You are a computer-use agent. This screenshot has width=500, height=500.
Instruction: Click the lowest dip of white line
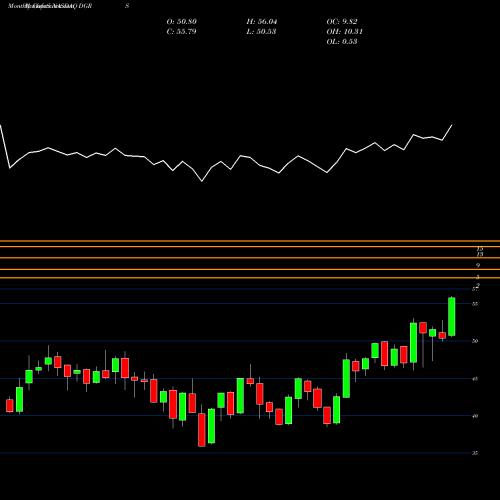(x=202, y=181)
